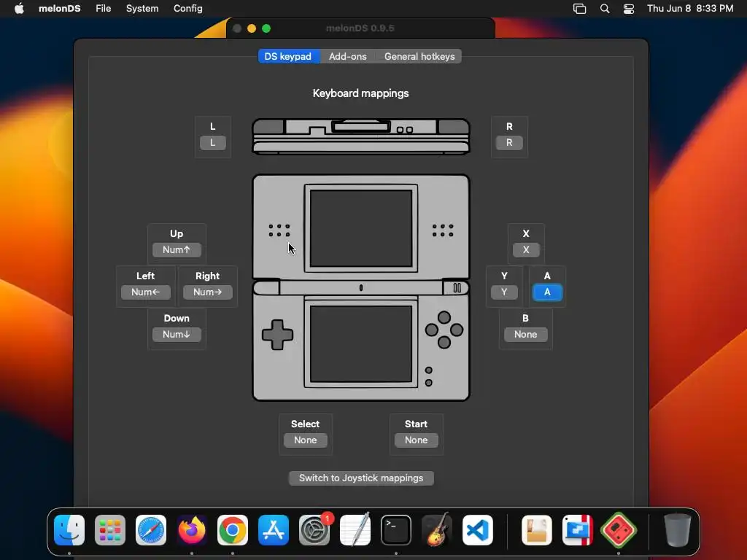Set the B button mapping labeled None

pos(525,334)
